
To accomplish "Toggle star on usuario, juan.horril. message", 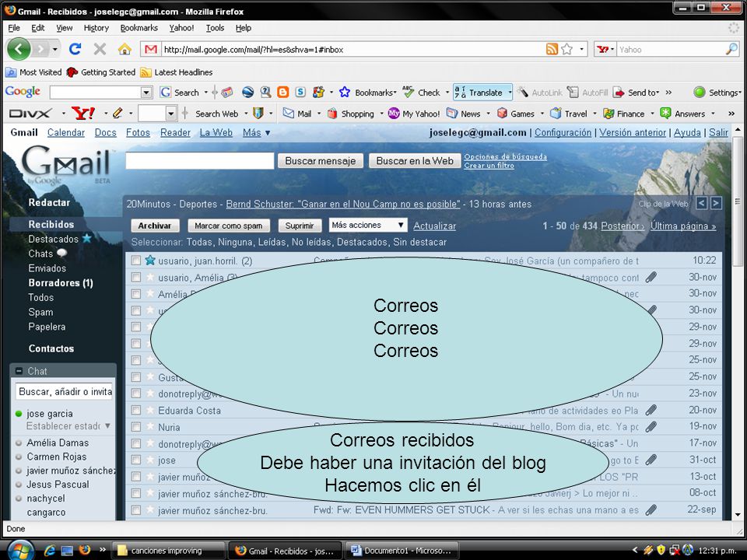I will pos(150,260).
